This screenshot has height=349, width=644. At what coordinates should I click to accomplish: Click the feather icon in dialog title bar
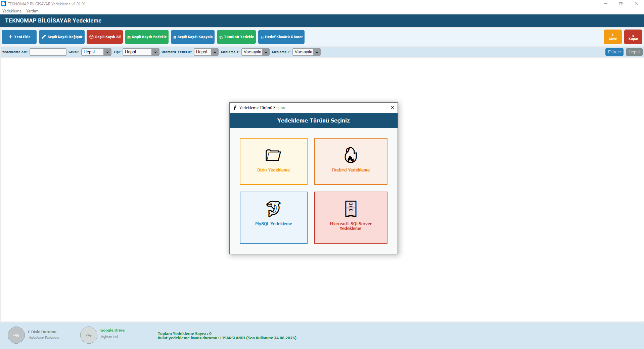[x=235, y=107]
